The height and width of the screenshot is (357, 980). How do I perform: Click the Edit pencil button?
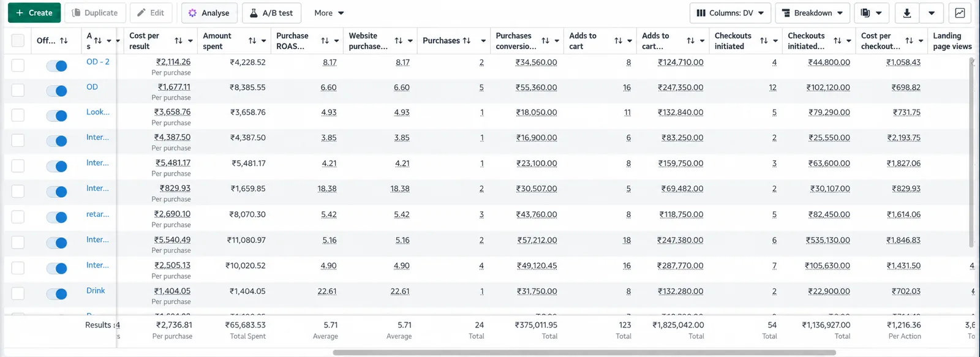[151, 13]
